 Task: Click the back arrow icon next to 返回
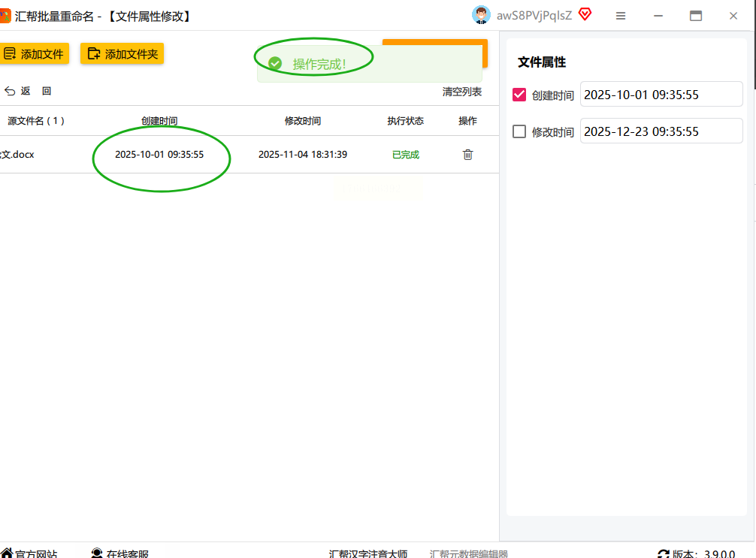point(10,91)
